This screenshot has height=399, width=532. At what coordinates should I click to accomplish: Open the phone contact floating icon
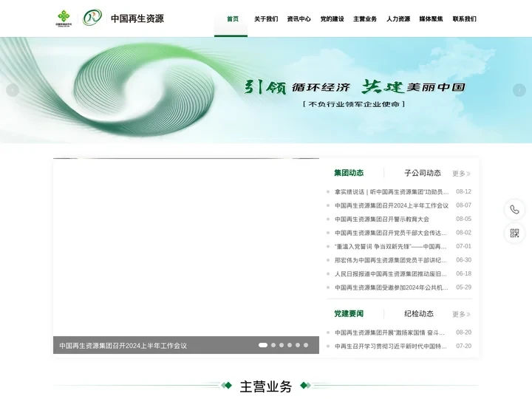pyautogui.click(x=514, y=209)
